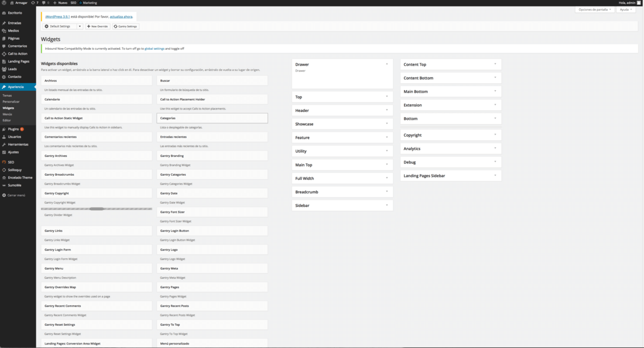644x348 pixels.
Task: Open Opciones de pantalla dropdown
Action: [595, 9]
